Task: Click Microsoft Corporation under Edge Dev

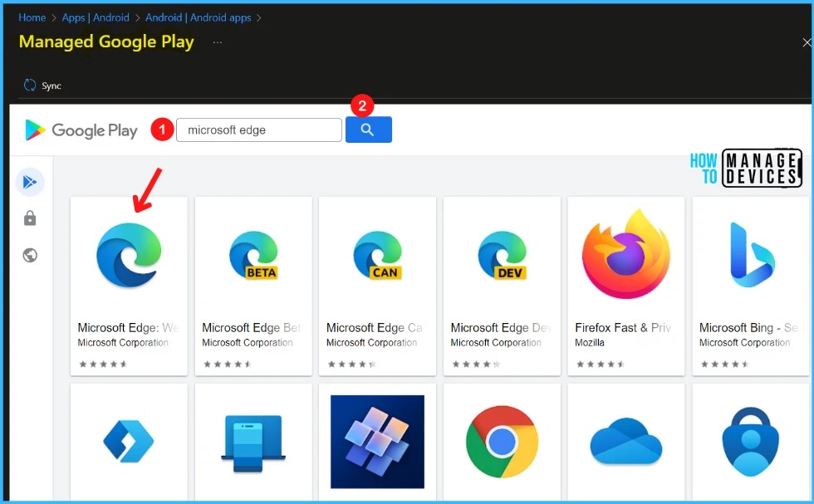Action: [x=496, y=343]
